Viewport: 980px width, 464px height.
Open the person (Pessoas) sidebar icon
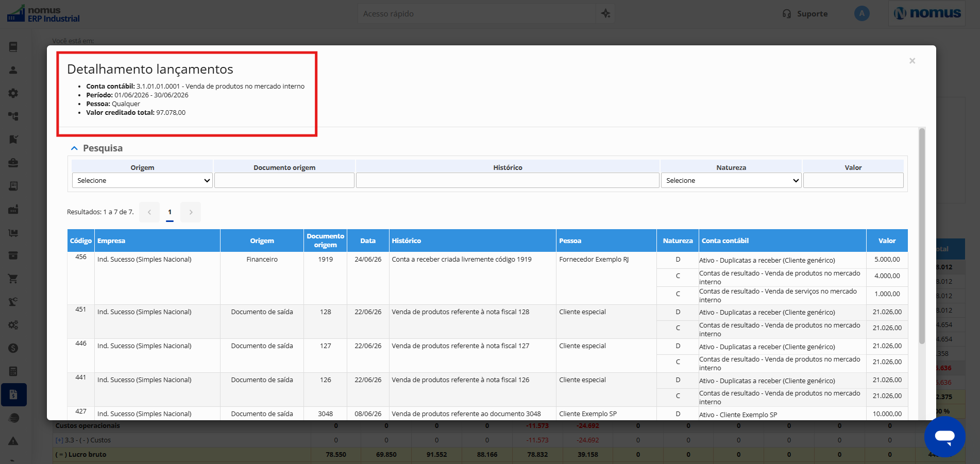coord(13,70)
